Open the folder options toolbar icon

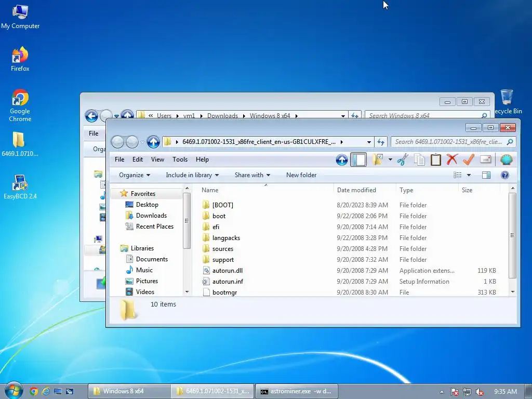[378, 159]
